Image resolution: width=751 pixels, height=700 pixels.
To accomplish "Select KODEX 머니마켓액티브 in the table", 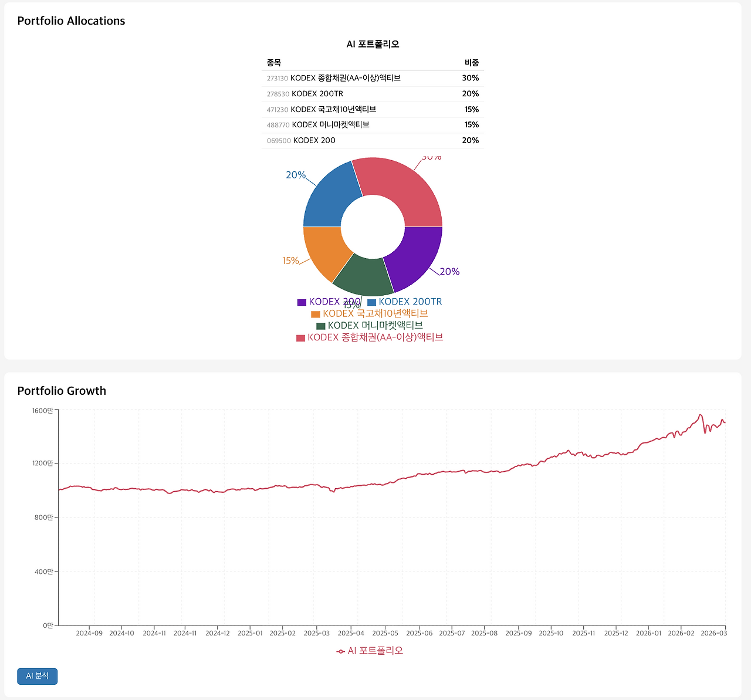I will coord(331,125).
